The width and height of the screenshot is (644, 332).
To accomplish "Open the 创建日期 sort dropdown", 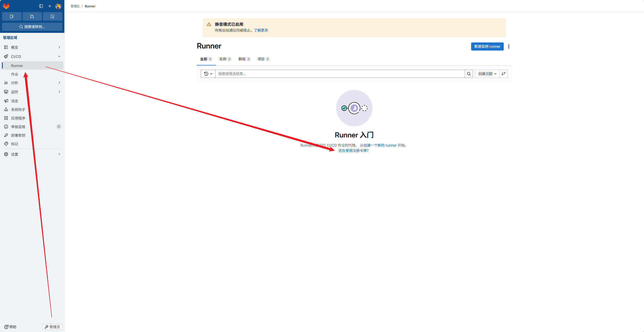I will click(x=487, y=74).
